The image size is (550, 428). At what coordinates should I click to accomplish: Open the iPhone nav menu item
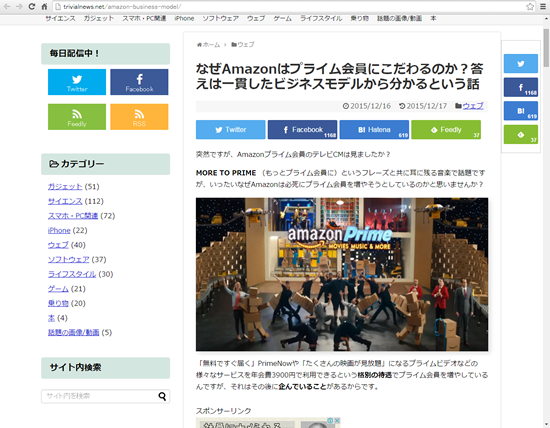point(184,18)
